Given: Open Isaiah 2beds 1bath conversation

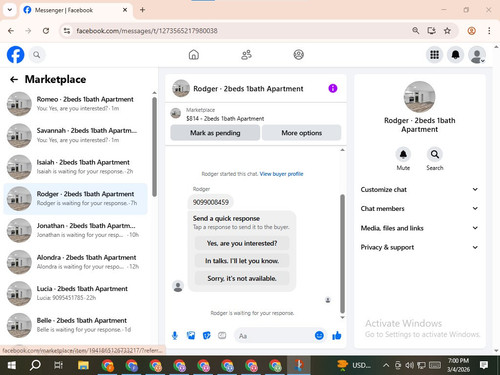Looking at the screenshot, I should pos(76,167).
